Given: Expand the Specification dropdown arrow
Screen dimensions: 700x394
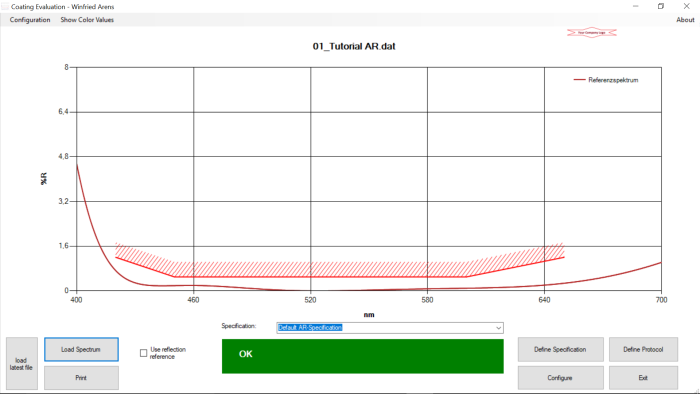Looking at the screenshot, I should point(498,328).
